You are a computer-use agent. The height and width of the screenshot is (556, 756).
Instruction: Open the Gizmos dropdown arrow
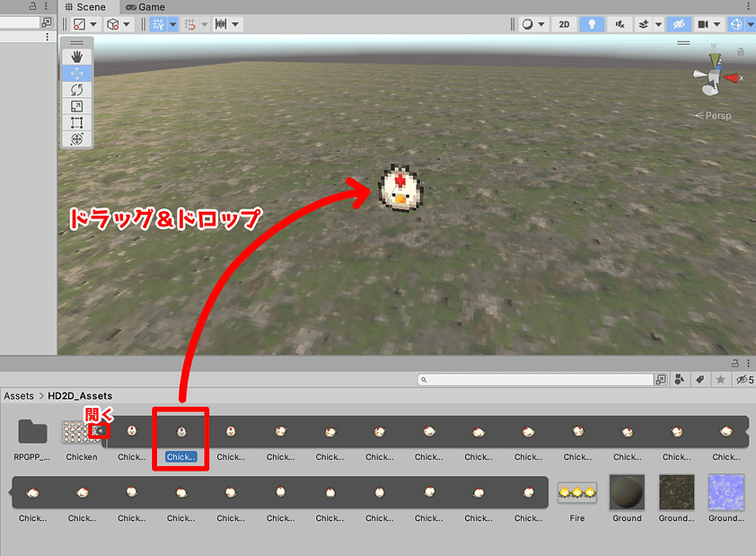pos(752,24)
